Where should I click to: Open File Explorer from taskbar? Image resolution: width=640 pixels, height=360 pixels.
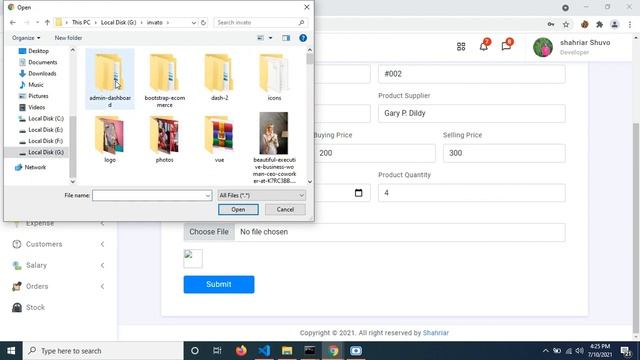287,351
